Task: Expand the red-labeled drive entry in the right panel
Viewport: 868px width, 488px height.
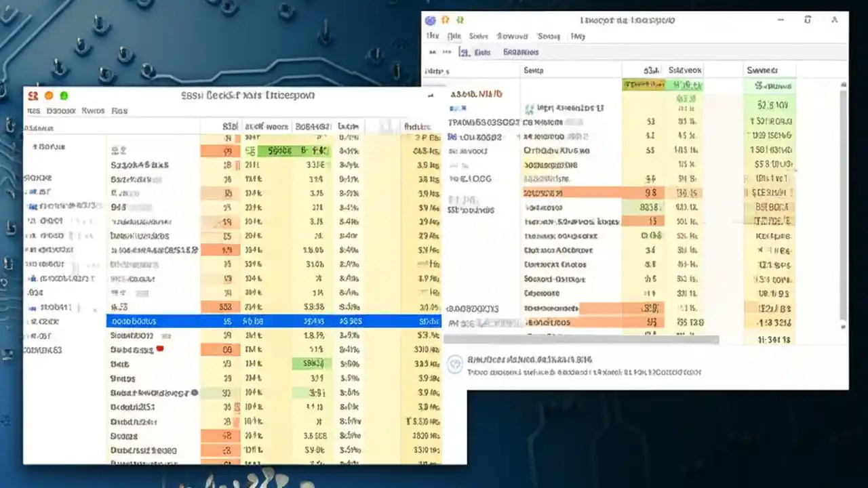Action: (475, 94)
